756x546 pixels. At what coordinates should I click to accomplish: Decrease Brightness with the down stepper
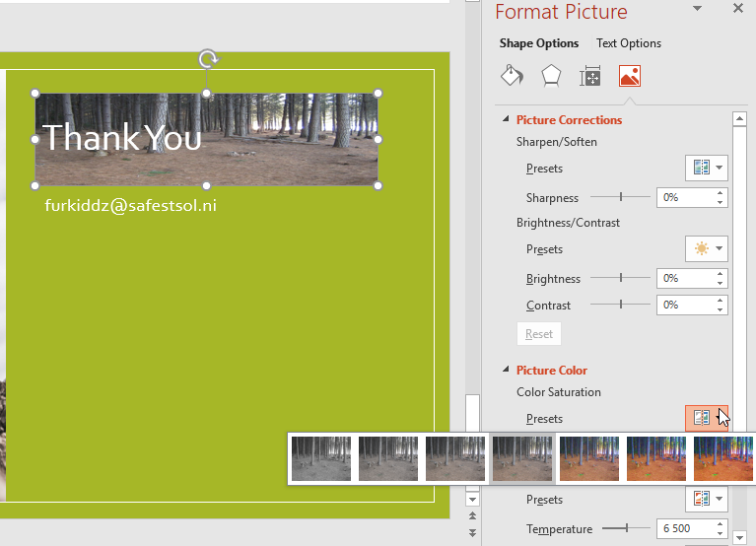click(720, 284)
